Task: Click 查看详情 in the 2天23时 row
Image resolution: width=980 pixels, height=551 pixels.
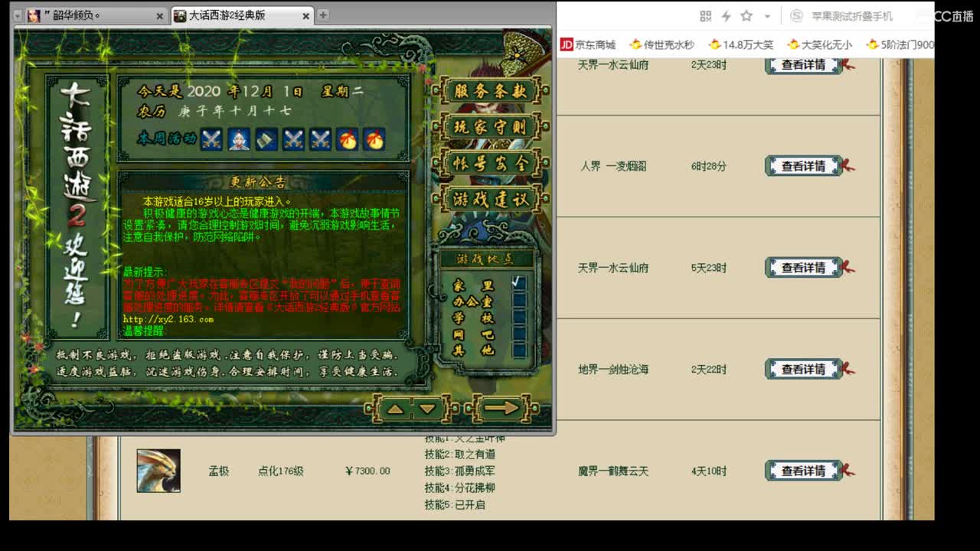Action: pyautogui.click(x=803, y=65)
